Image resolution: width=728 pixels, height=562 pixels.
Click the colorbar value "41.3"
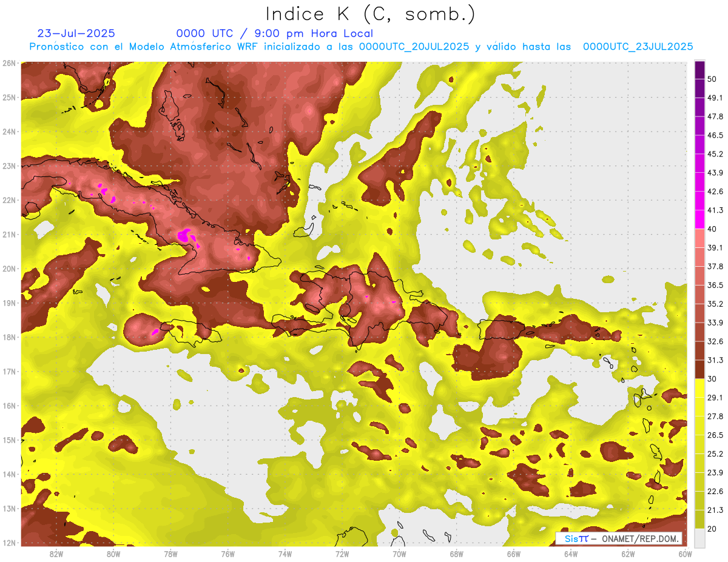pyautogui.click(x=715, y=210)
